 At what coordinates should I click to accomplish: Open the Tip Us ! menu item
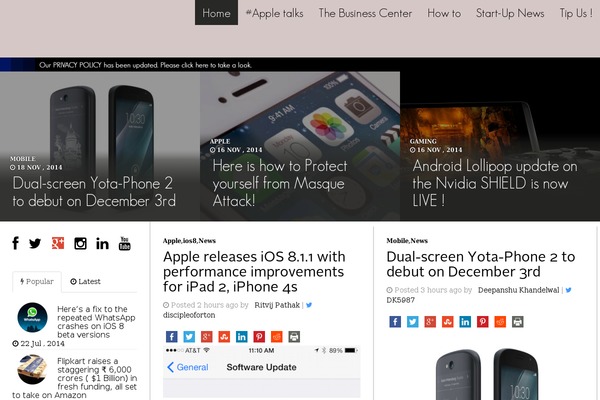coord(576,13)
